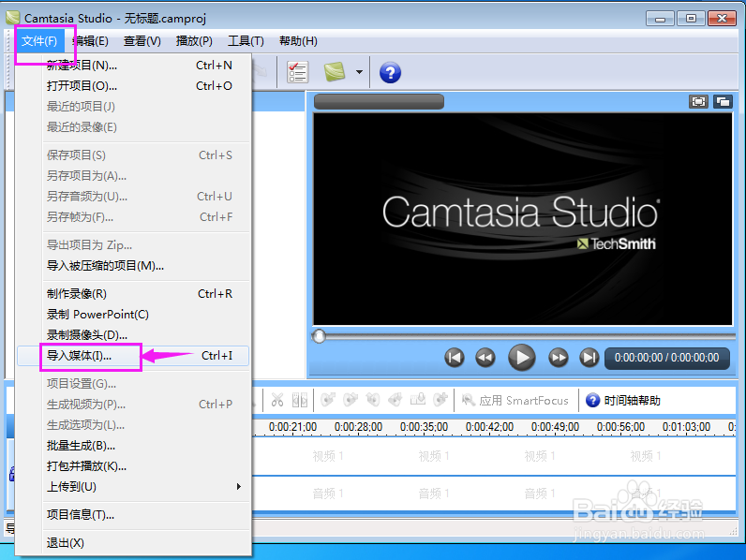Screen dimensions: 746x560
Task: Choose 打包并播放(K)... menu entry
Action: tap(133, 466)
